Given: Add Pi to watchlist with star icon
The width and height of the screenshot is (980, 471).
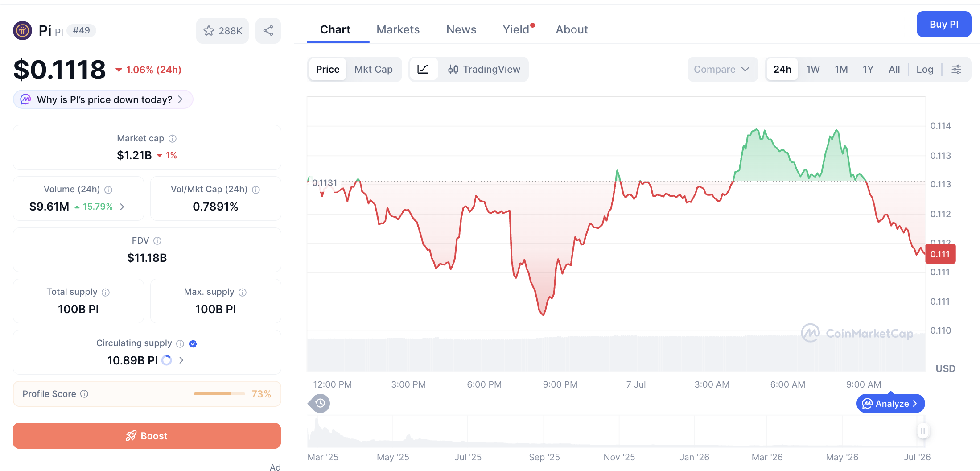Looking at the screenshot, I should click(222, 31).
